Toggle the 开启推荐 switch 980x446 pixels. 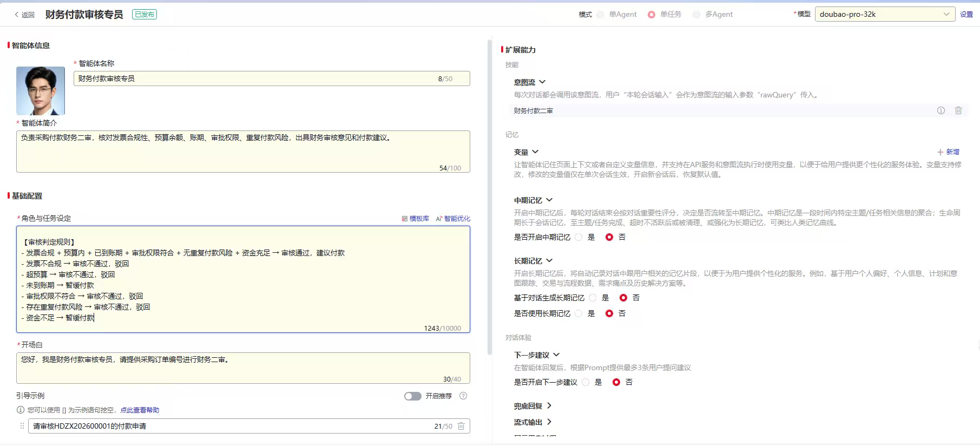click(413, 396)
